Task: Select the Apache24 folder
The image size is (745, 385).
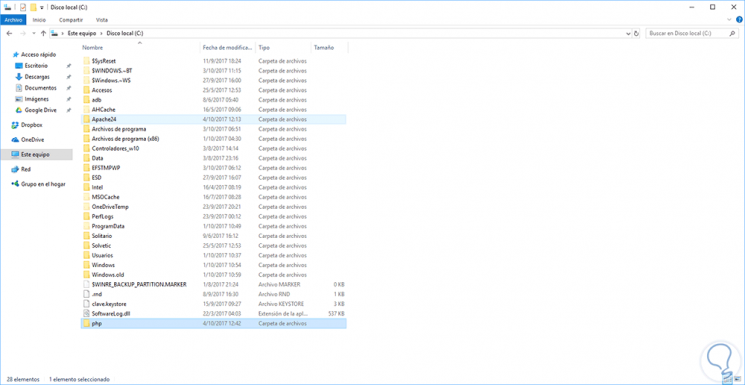Action: click(x=214, y=119)
